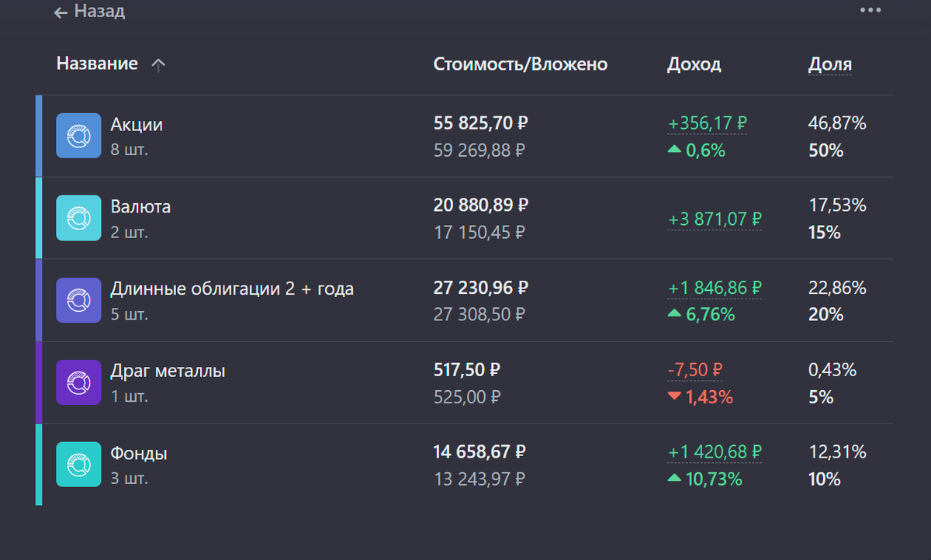Sort table by Доход column
The height and width of the screenshot is (560, 931).
pos(694,64)
